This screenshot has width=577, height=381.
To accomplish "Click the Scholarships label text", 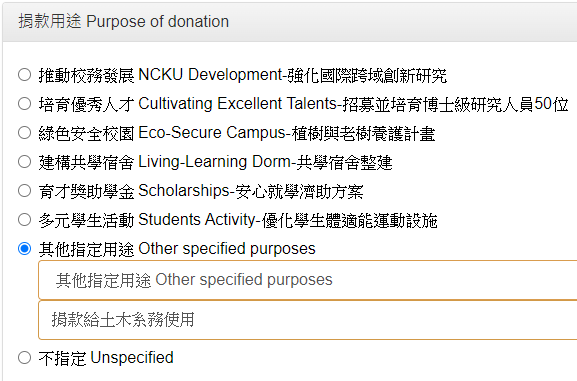I will coord(184,191).
